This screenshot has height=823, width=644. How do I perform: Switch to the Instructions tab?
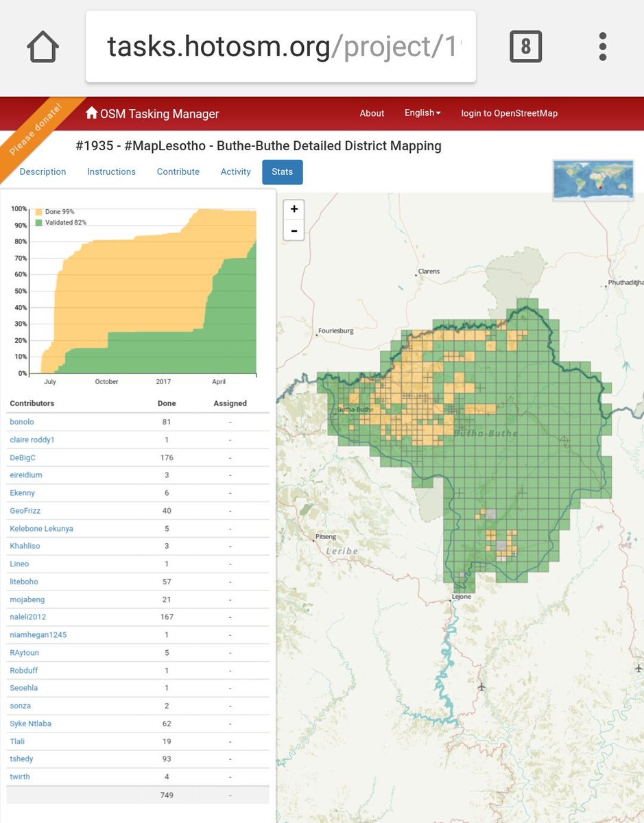pyautogui.click(x=111, y=171)
